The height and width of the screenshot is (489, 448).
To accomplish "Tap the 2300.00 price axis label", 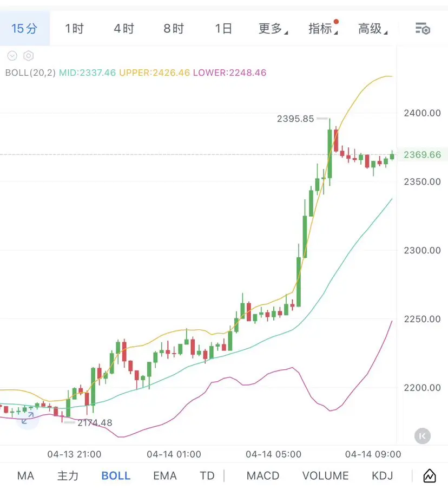I will pyautogui.click(x=422, y=250).
